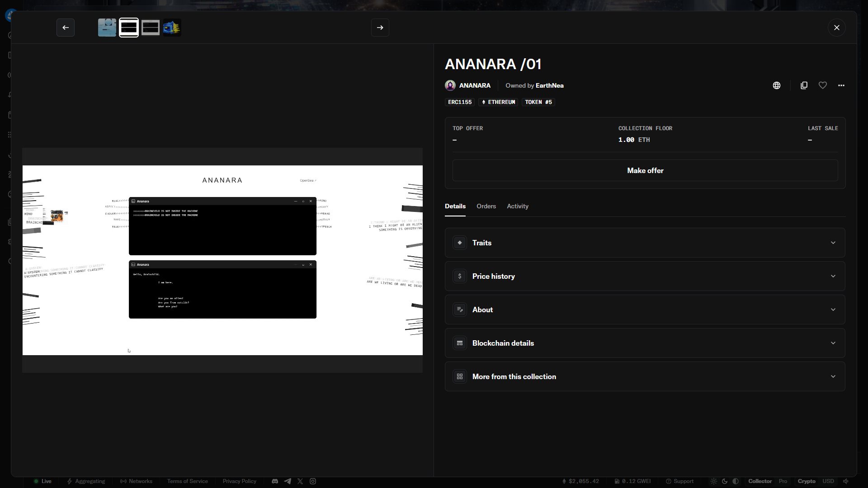Open the Instagram icon in footer

[x=313, y=481]
